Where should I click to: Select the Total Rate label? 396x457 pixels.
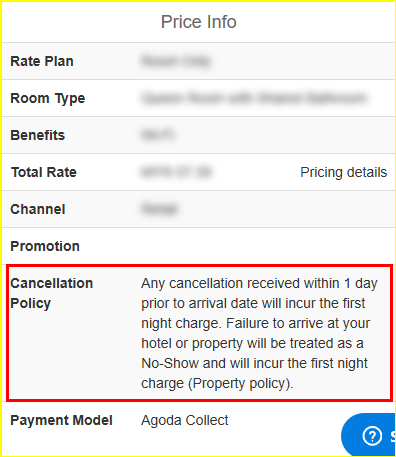coord(44,172)
